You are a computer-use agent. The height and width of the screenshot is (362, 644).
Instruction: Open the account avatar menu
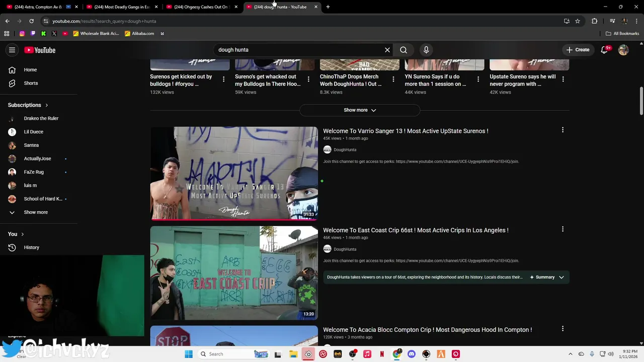pyautogui.click(x=623, y=50)
